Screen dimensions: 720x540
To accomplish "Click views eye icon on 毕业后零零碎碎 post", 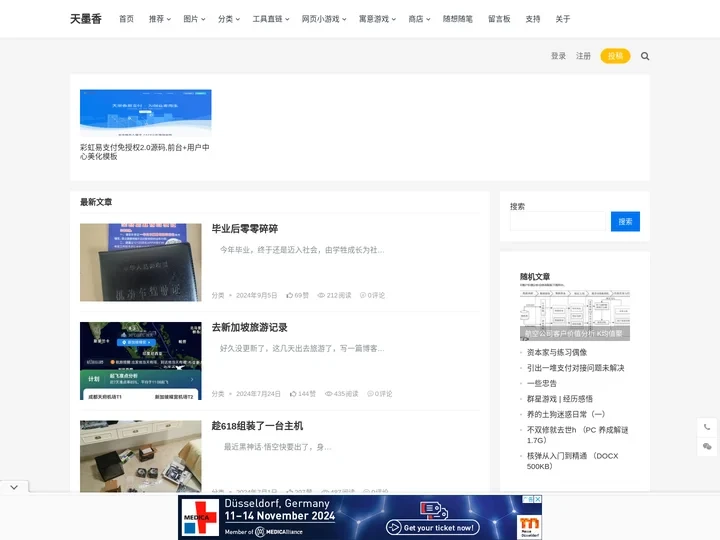I will pyautogui.click(x=321, y=295).
